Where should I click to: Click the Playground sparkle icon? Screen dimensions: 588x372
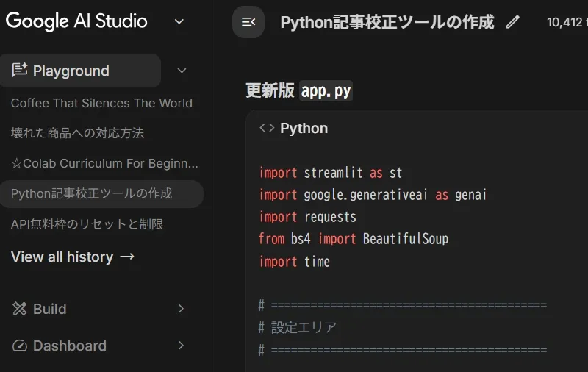tap(19, 71)
